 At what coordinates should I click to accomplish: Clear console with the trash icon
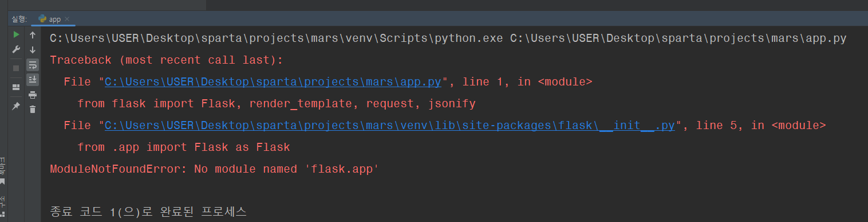33,109
